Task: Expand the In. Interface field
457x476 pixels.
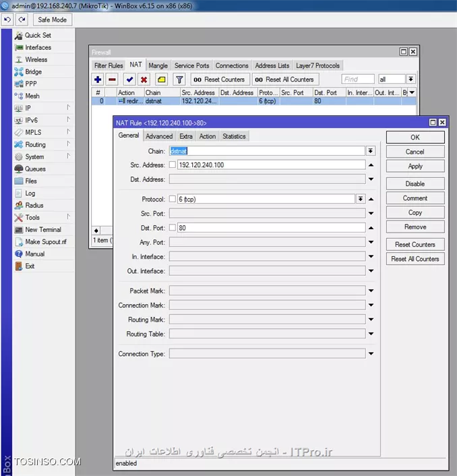Action: pyautogui.click(x=371, y=256)
